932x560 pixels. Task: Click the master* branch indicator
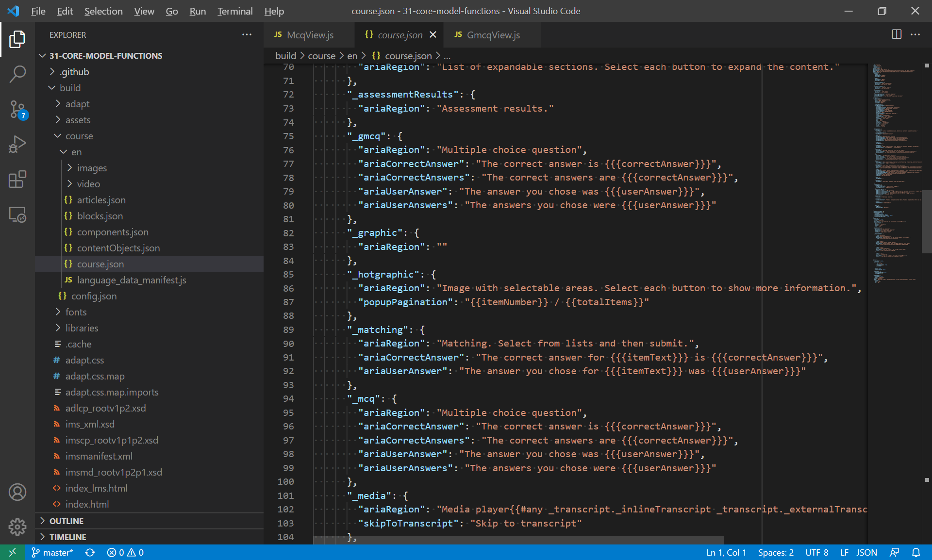point(52,552)
